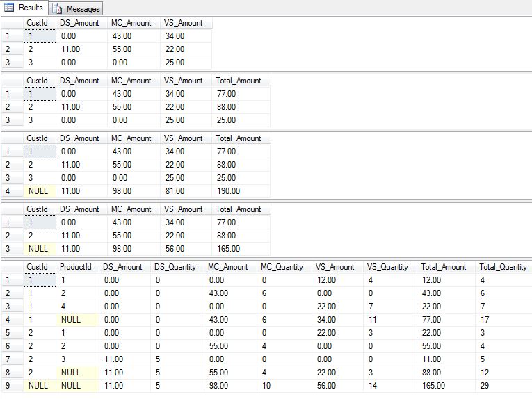The height and width of the screenshot is (399, 532).
Task: Click VS_Quantity value 14
Action: (x=390, y=385)
